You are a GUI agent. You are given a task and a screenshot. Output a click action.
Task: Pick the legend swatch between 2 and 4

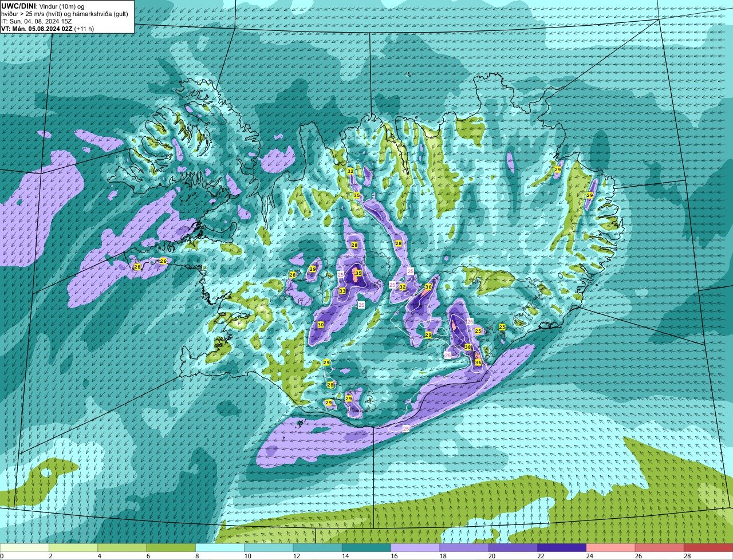point(73,547)
